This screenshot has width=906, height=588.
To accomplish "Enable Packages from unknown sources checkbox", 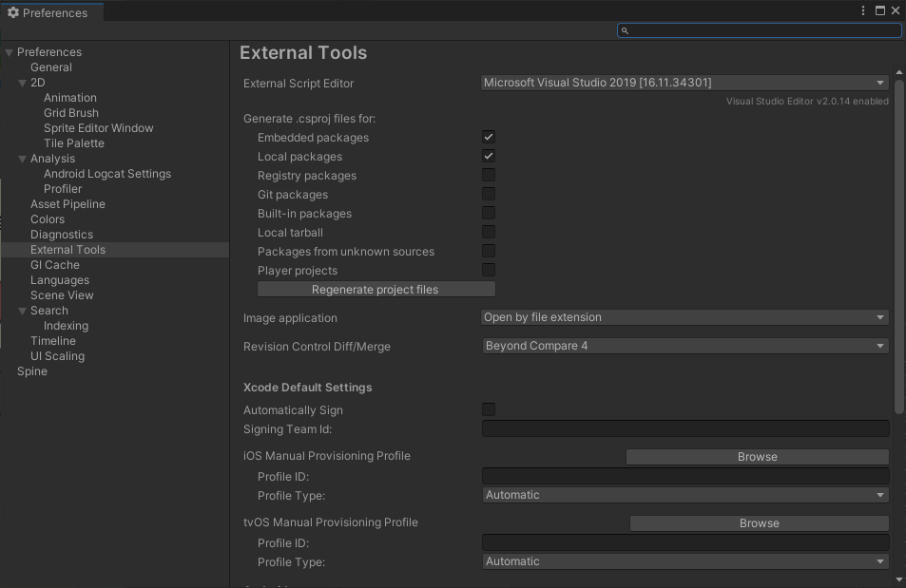I will point(489,252).
